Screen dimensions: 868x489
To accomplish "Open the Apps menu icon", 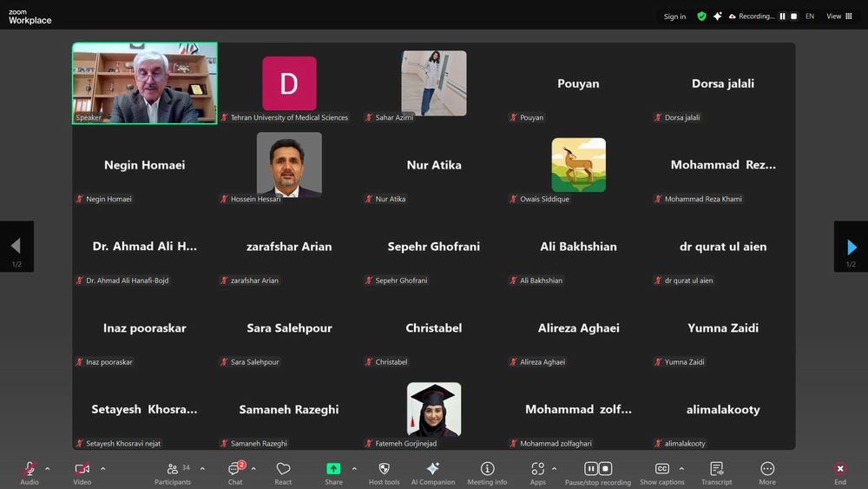I will tap(538, 470).
